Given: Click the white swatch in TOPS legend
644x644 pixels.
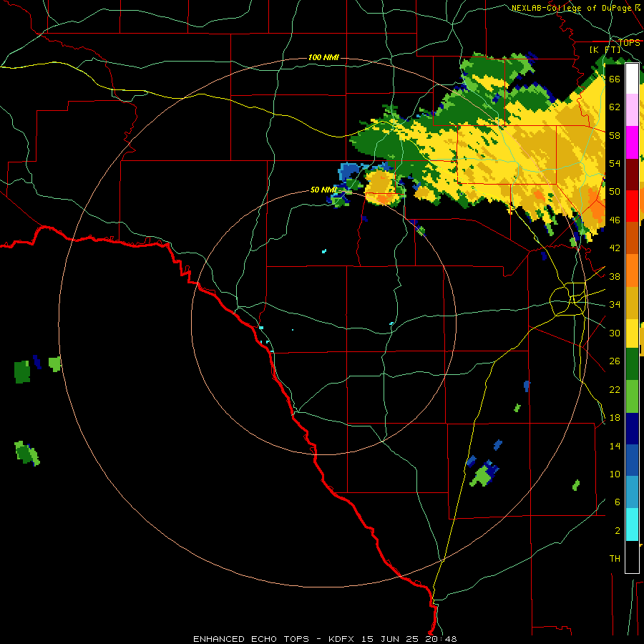Looking at the screenshot, I should 632,79.
